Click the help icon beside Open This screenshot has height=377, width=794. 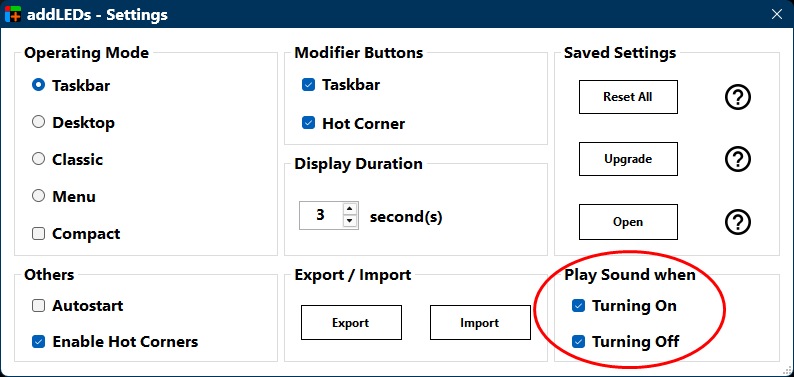(x=738, y=222)
